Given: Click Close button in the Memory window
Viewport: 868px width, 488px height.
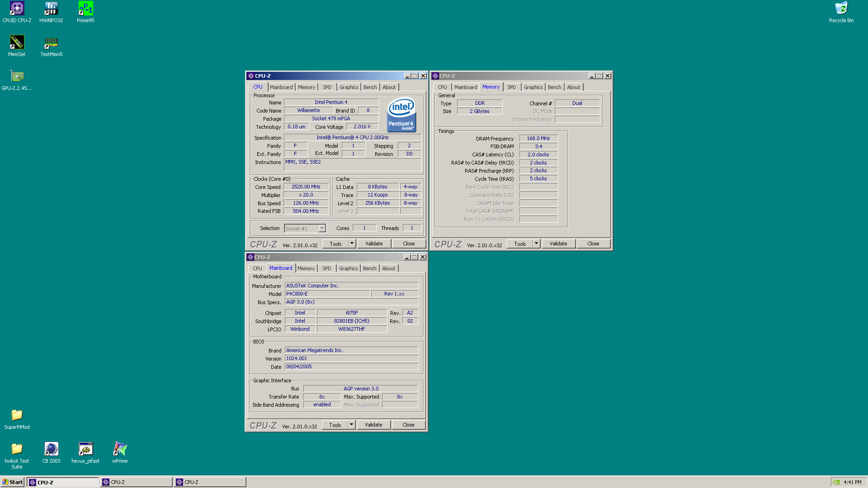Looking at the screenshot, I should [593, 244].
